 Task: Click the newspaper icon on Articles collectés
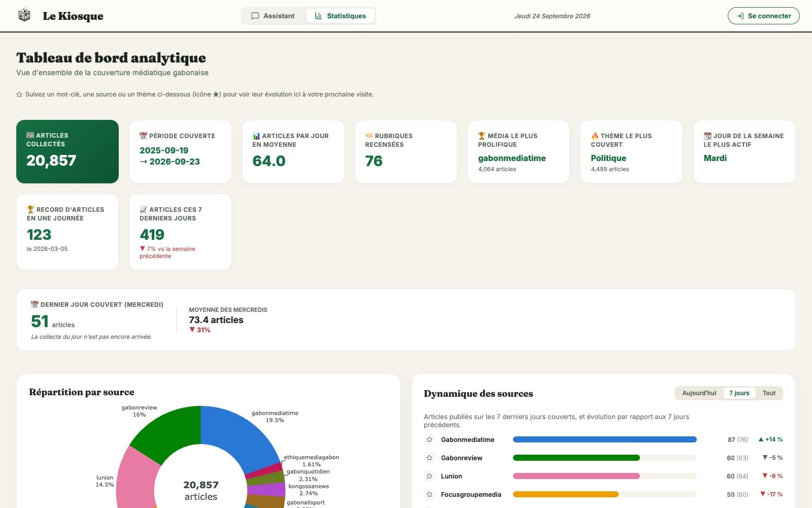30,135
